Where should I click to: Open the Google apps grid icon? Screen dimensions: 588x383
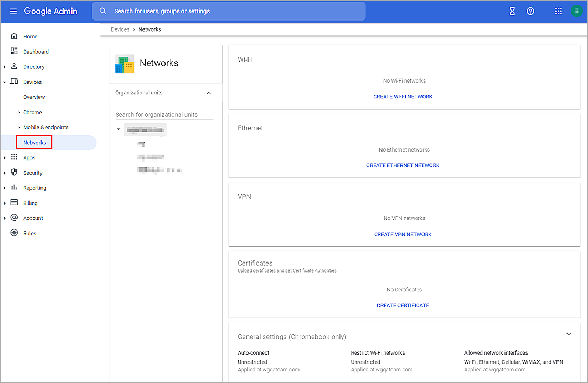[x=558, y=11]
